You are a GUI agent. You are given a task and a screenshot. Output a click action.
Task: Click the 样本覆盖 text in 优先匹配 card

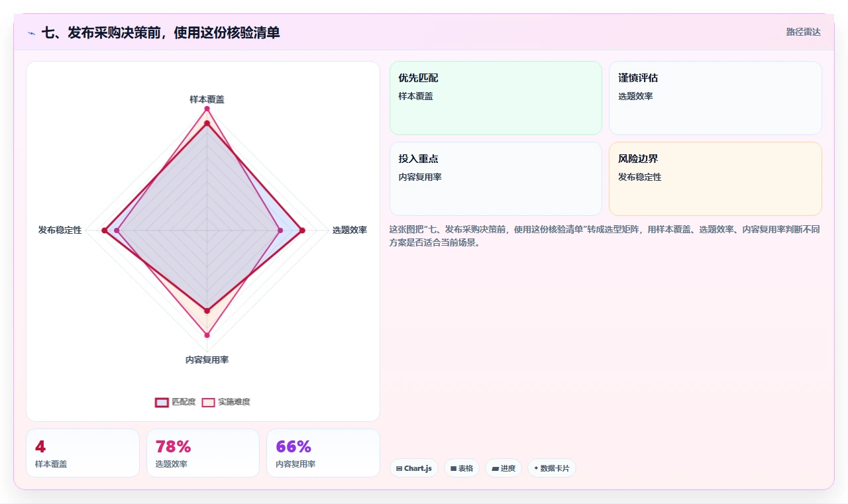coord(415,96)
